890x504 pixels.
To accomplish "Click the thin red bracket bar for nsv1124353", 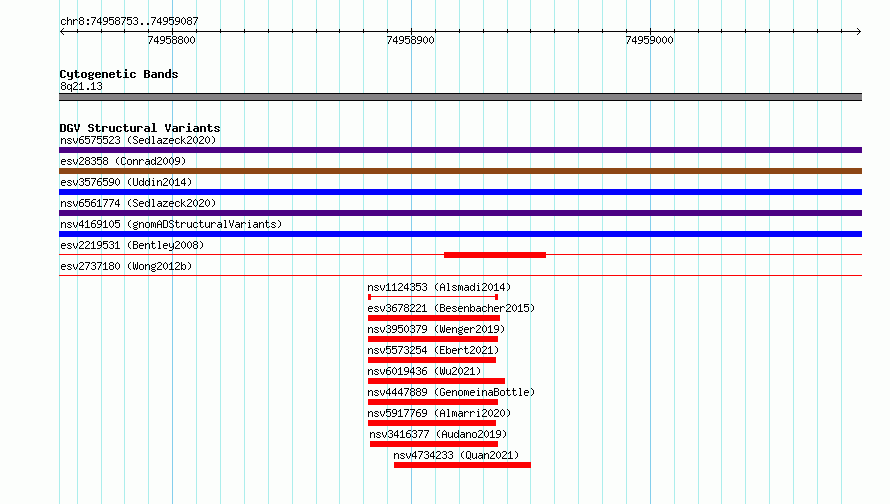I will 433,297.
